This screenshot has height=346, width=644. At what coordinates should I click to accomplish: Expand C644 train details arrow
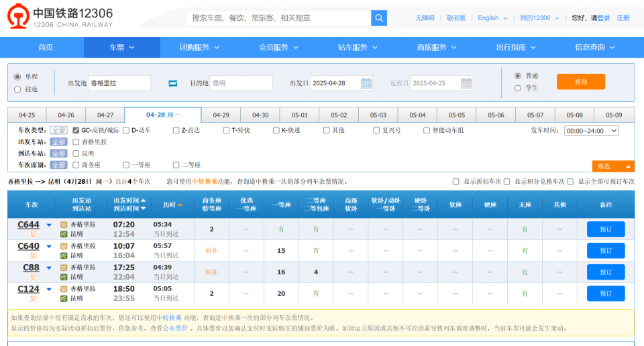pos(49,225)
